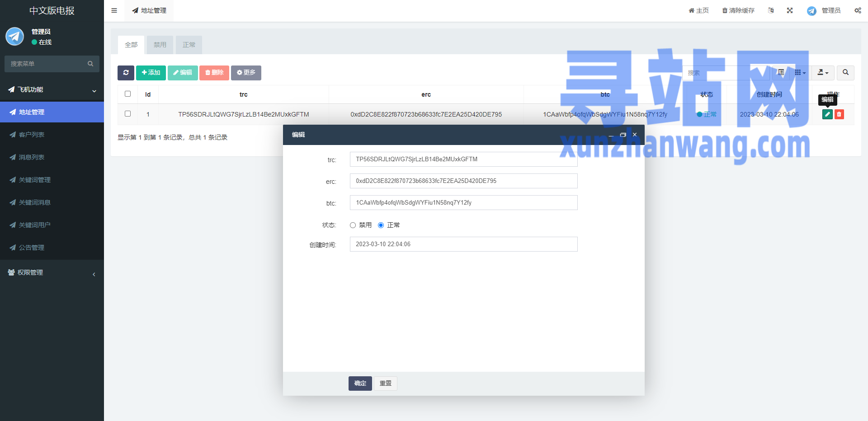The image size is (868, 421).
Task: Select the 全部 tab
Action: (x=131, y=45)
